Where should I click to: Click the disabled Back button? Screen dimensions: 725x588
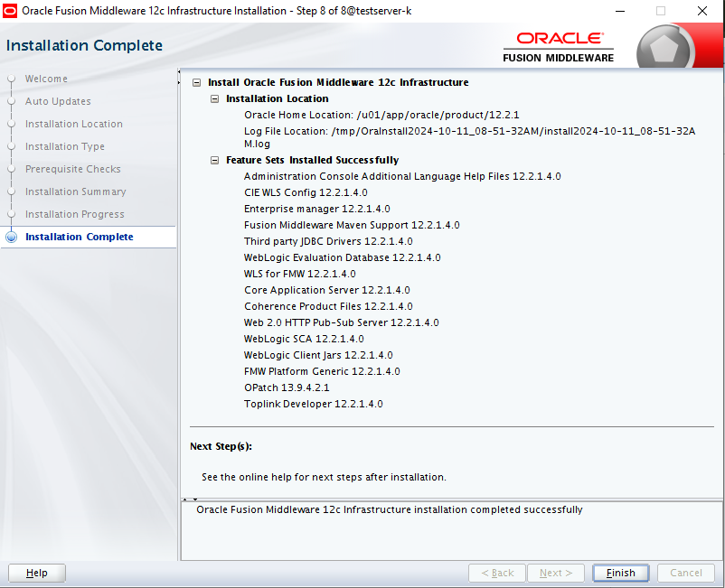[x=497, y=573]
